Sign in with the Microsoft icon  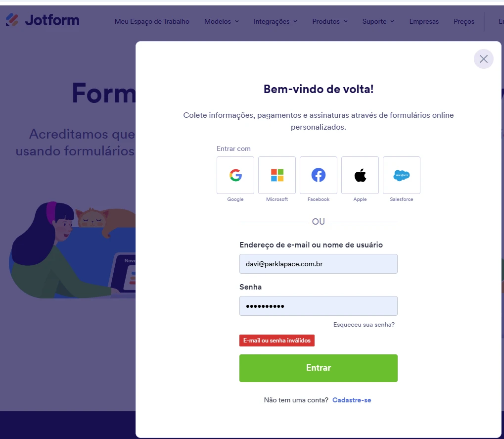pyautogui.click(x=276, y=175)
